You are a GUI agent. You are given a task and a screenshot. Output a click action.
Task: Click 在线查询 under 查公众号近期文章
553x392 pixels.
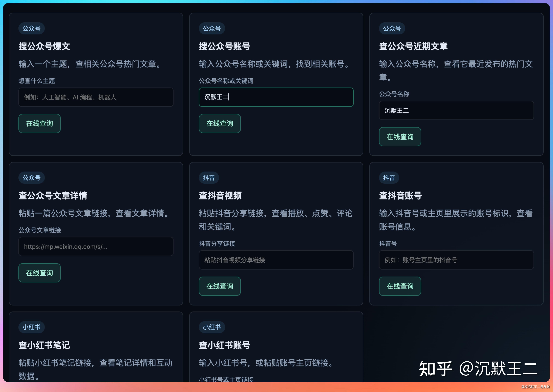400,137
